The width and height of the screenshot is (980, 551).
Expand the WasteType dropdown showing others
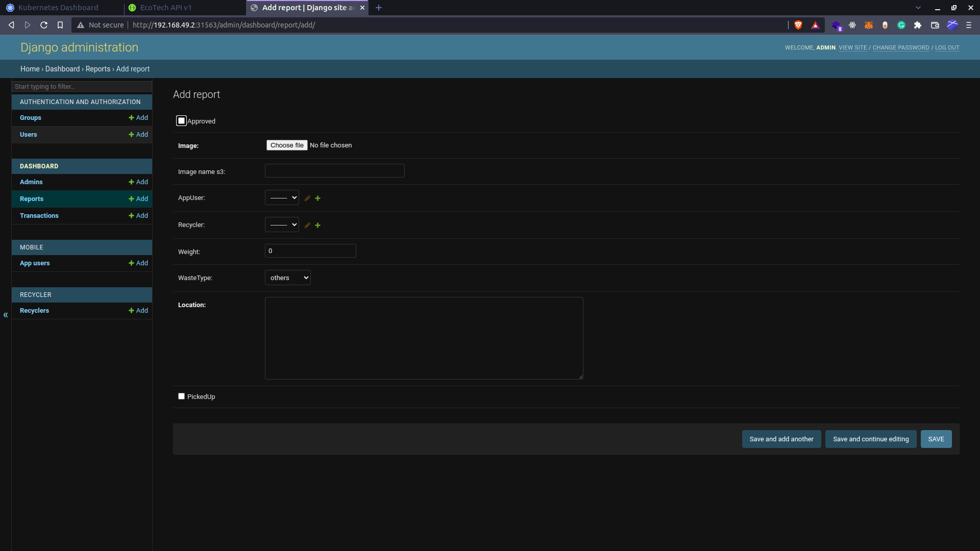288,278
